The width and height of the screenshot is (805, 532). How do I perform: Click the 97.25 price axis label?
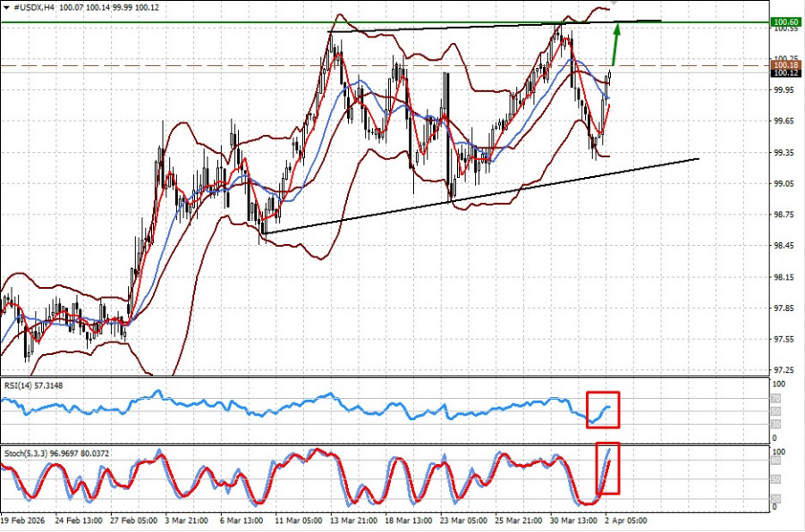pyautogui.click(x=784, y=370)
